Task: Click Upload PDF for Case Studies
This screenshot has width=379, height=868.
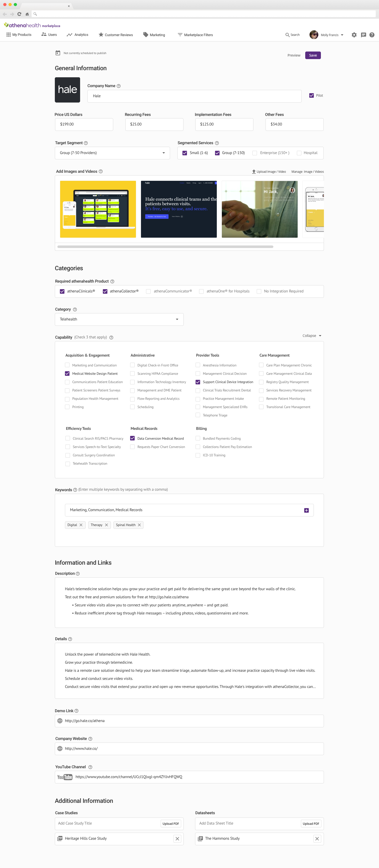Action: pos(171,824)
